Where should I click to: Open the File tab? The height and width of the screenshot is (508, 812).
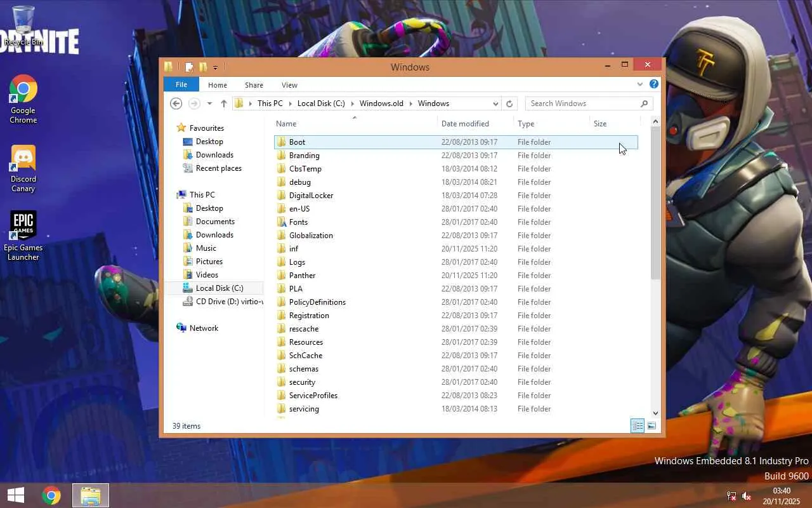pyautogui.click(x=181, y=84)
